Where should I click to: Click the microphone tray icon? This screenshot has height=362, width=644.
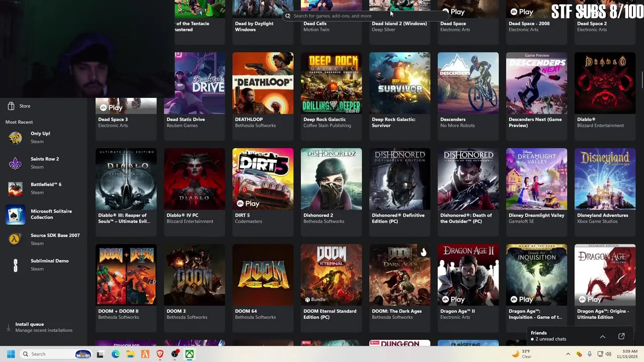tap(589, 354)
